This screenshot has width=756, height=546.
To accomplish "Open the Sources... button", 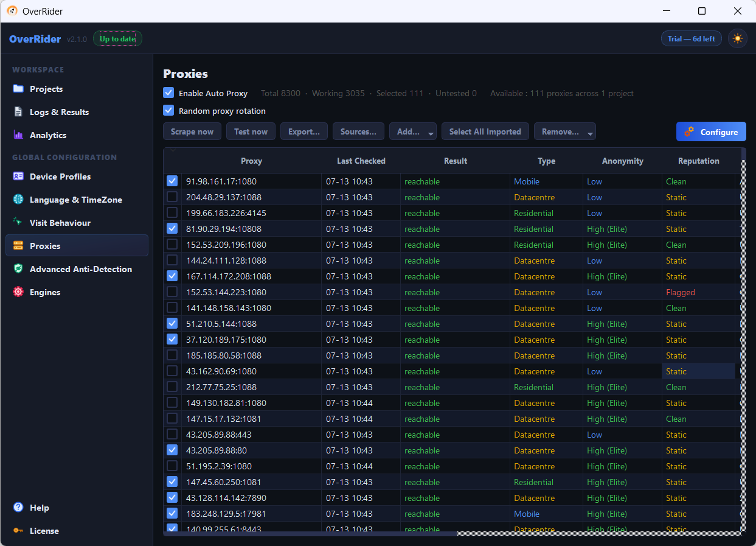I will pos(358,131).
